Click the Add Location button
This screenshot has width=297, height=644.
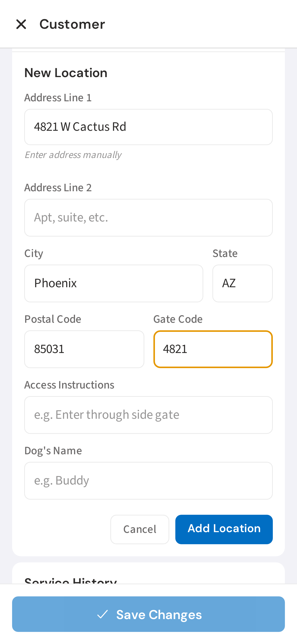224,529
